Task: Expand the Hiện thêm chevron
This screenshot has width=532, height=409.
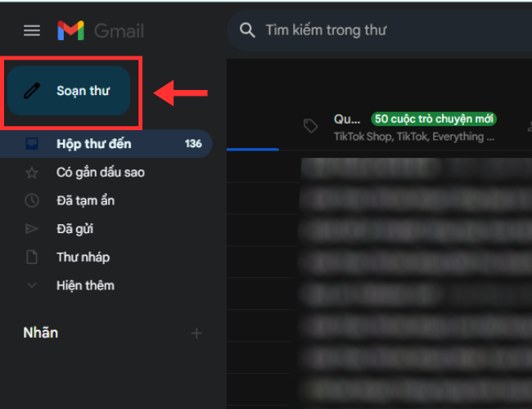Action: point(32,285)
